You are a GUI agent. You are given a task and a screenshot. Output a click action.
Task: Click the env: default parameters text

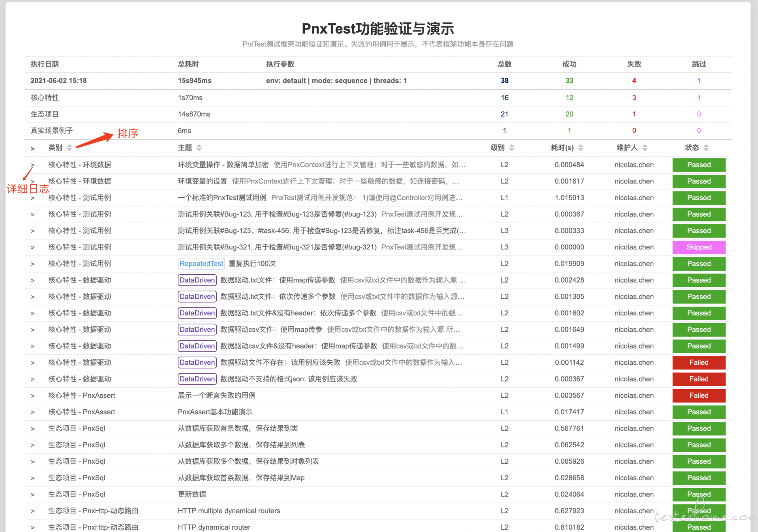tap(336, 81)
